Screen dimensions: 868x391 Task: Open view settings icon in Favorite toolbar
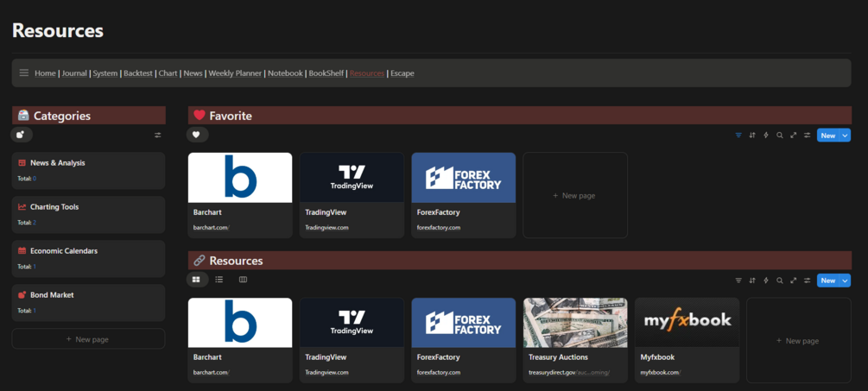coord(807,135)
